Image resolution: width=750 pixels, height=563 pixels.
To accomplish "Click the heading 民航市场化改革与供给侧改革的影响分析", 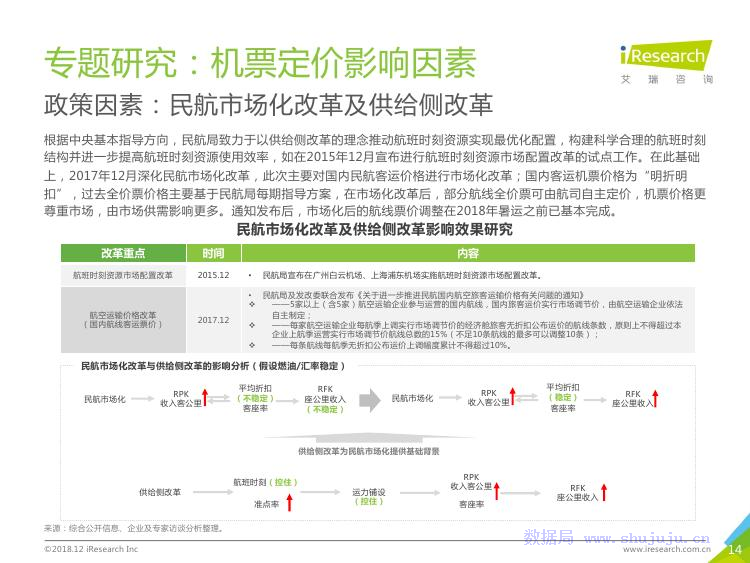I will [x=213, y=366].
